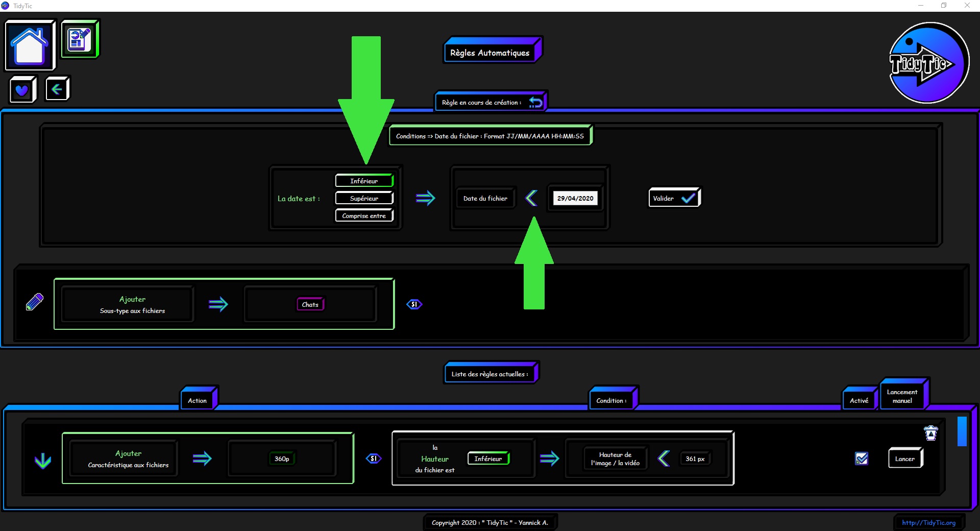The image size is (980, 531).
Task: Click the blue heart favorites icon
Action: (22, 90)
